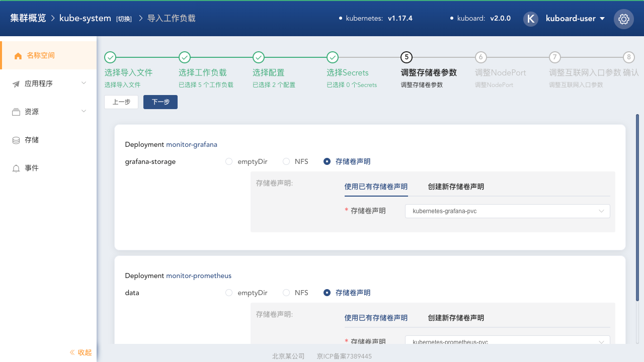Click 导入工作负载 breadcrumb text

[x=171, y=18]
